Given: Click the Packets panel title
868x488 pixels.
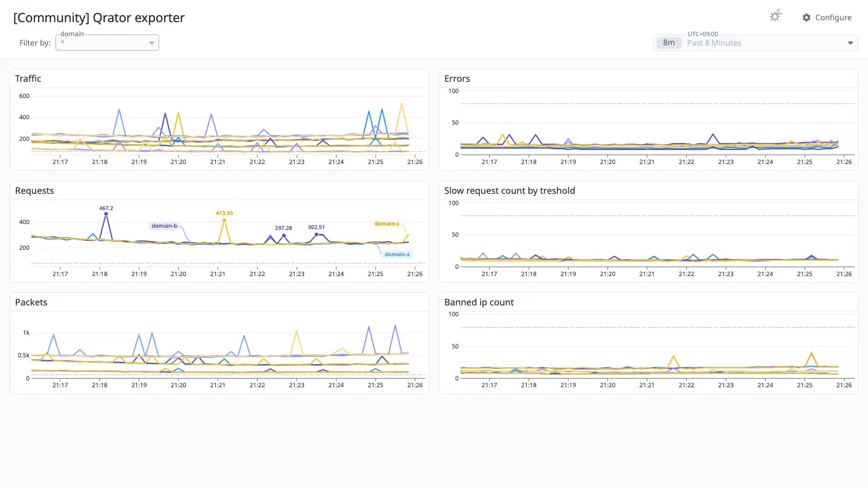Looking at the screenshot, I should [31, 302].
